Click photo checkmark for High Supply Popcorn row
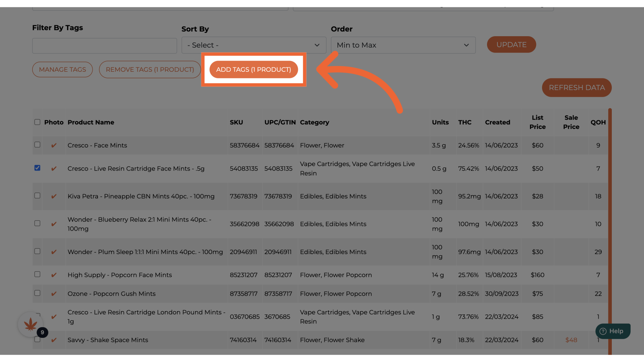The height and width of the screenshot is (362, 644). [x=54, y=275]
